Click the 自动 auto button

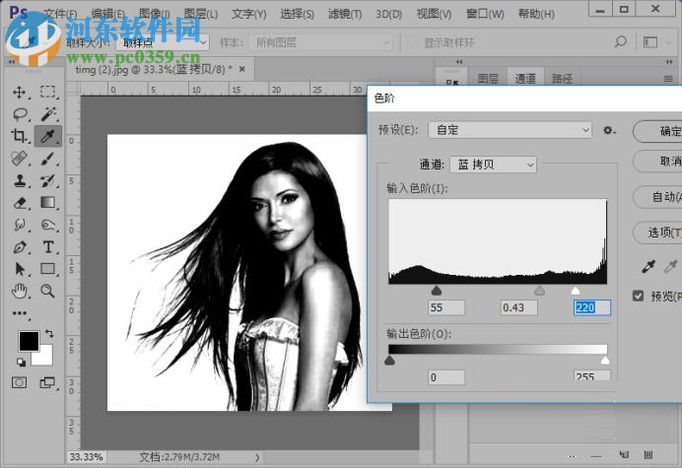point(659,197)
